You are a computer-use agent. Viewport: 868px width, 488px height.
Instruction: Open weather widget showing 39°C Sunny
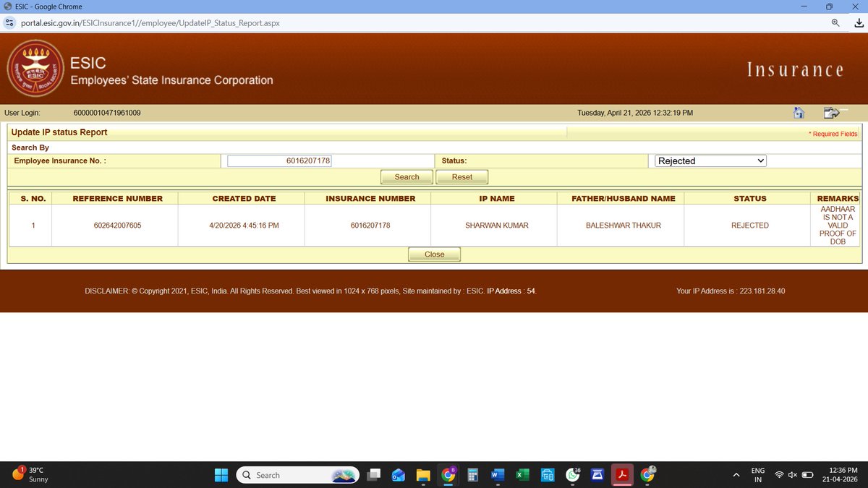(x=29, y=474)
